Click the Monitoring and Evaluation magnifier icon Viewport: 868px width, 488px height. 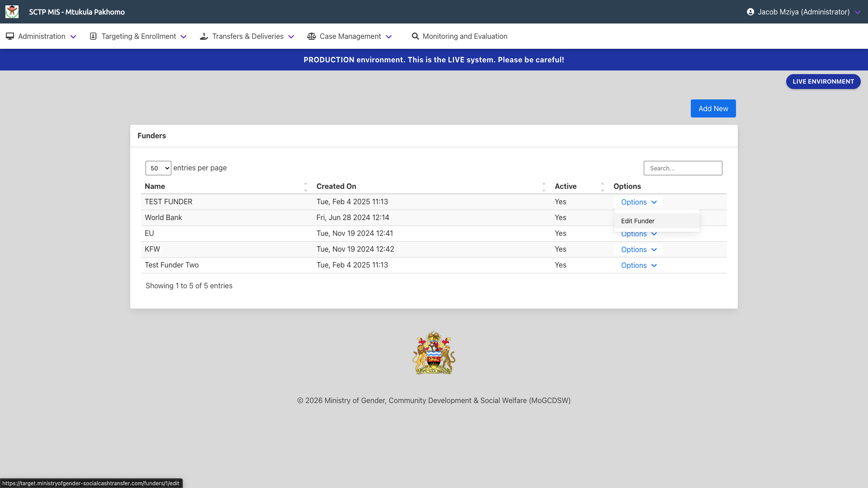tap(415, 36)
